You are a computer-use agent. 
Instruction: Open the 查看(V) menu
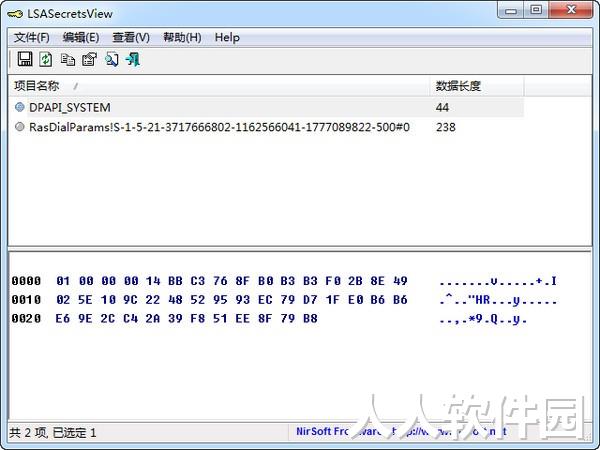tap(131, 38)
